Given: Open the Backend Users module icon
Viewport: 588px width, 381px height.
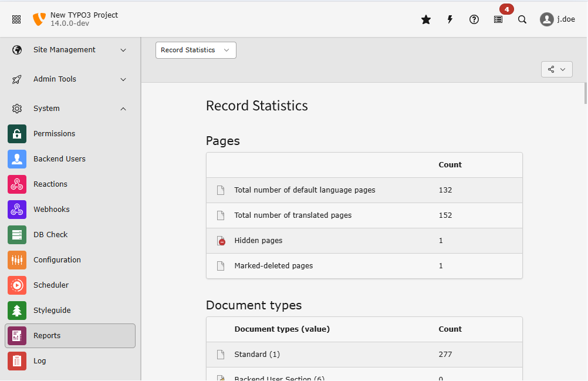Looking at the screenshot, I should [17, 159].
